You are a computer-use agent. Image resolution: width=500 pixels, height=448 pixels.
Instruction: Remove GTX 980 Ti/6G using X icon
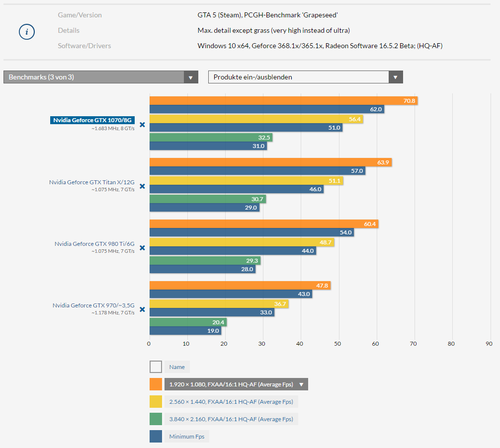click(143, 248)
